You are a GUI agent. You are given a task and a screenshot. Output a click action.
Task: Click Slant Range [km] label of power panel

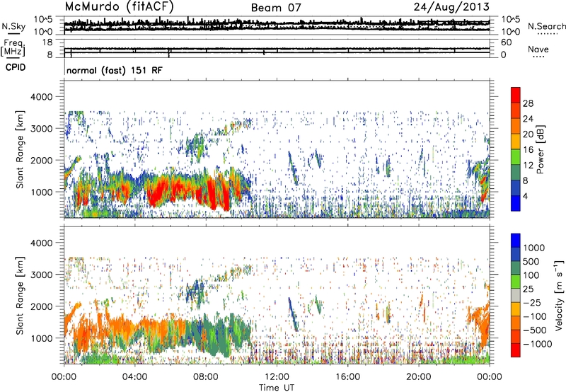click(21, 149)
